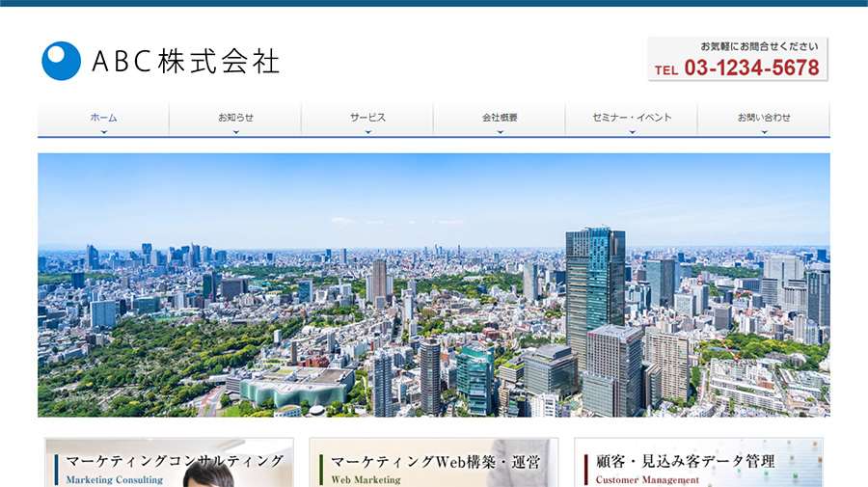Open the お知らせ navigation menu item
Screen dimensions: 868x487
236,118
